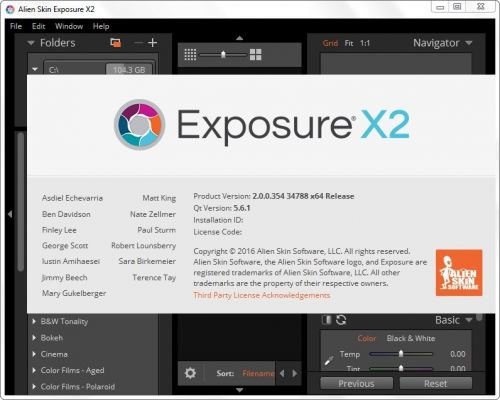Reset the Basic panel with circular arrows
Screen dimensions: 500x400
pyautogui.click(x=341, y=320)
